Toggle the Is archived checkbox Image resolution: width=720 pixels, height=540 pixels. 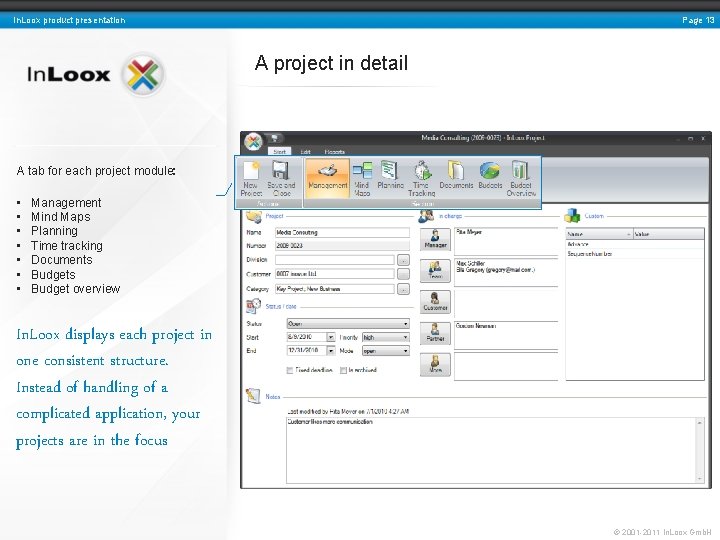(343, 370)
